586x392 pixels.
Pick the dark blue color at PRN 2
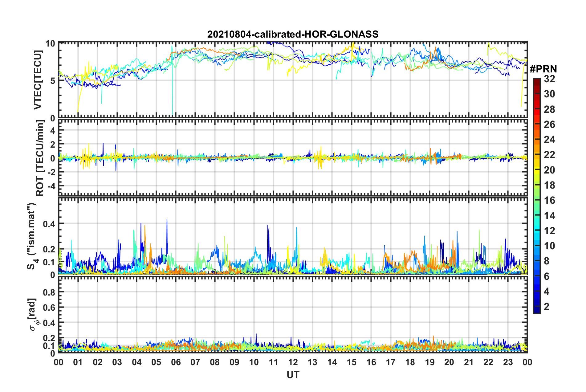click(536, 307)
